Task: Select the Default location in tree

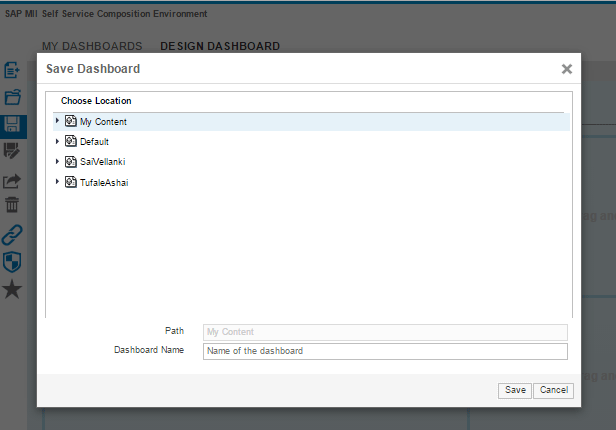Action: pos(94,142)
